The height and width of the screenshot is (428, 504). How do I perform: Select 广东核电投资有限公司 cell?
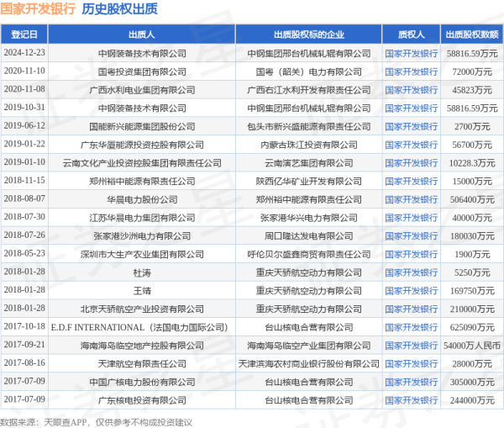tap(142, 400)
